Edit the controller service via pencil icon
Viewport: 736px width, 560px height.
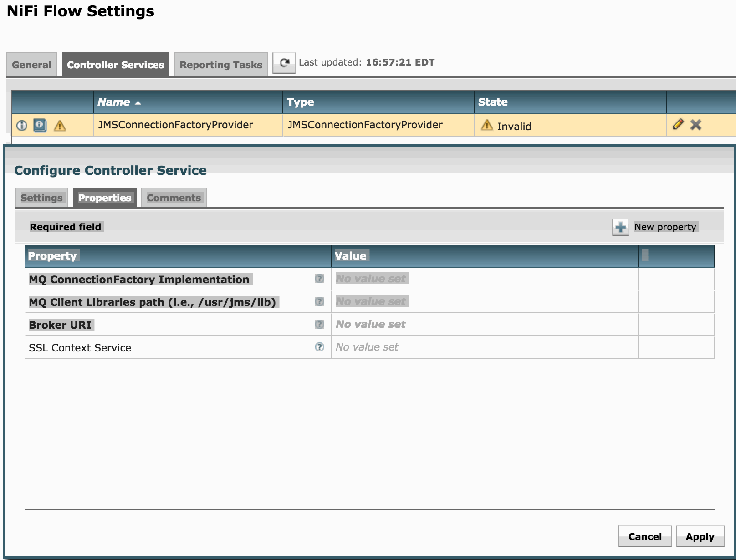678,124
